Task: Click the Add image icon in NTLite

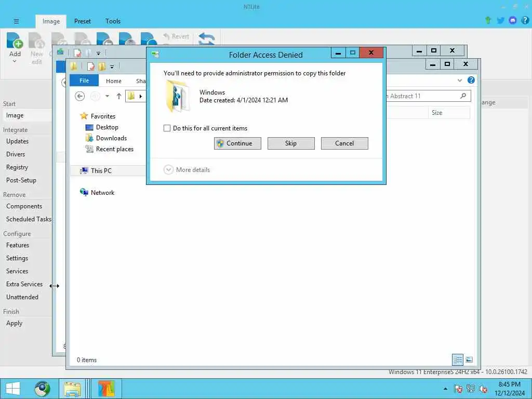Action: 15,41
